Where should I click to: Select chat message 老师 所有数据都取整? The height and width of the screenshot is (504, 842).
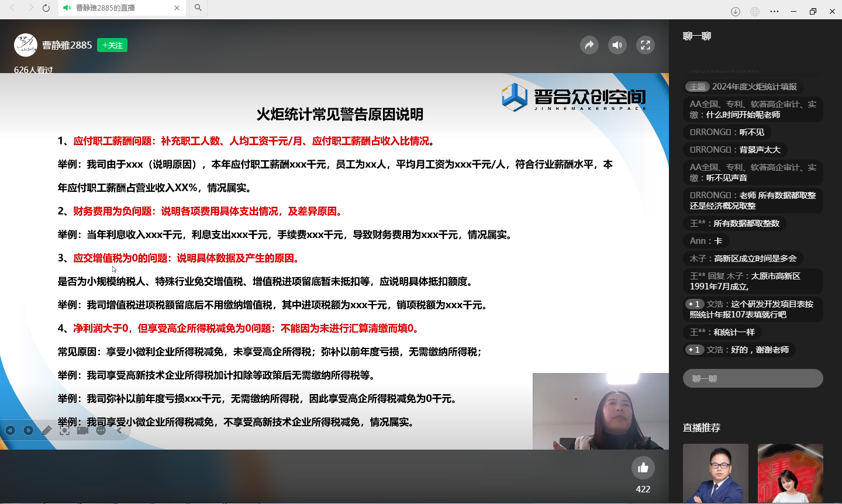(753, 201)
